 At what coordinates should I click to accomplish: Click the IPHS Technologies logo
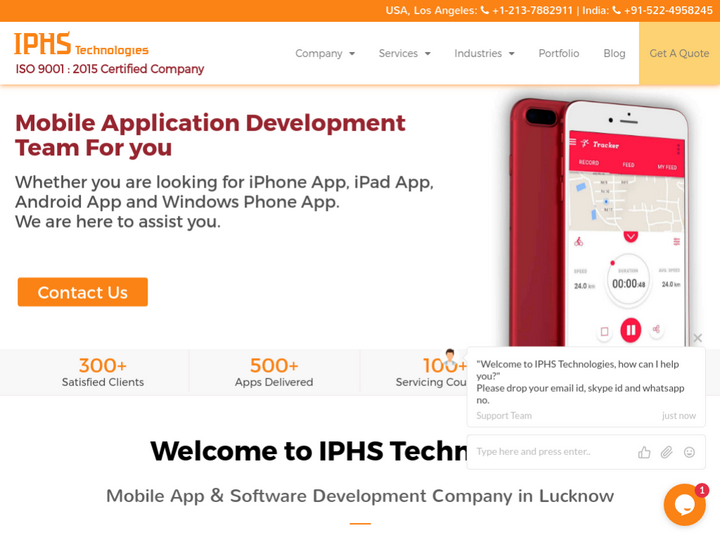[x=81, y=45]
